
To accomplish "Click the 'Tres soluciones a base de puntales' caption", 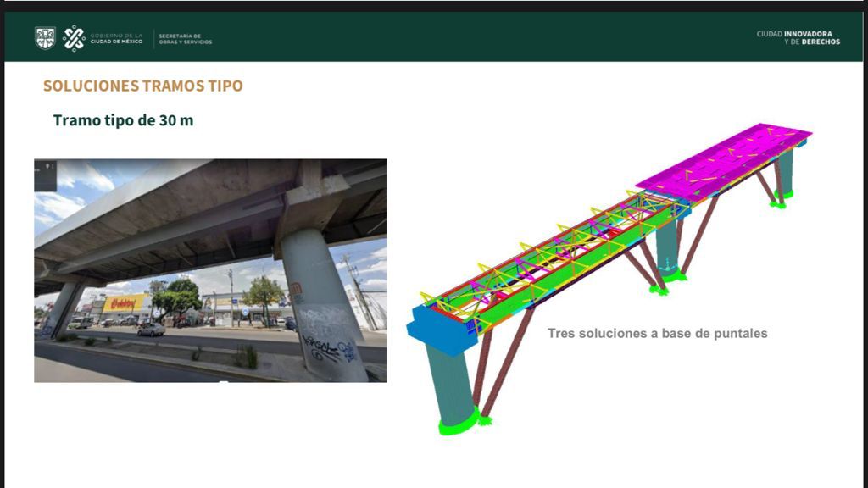I will [658, 334].
